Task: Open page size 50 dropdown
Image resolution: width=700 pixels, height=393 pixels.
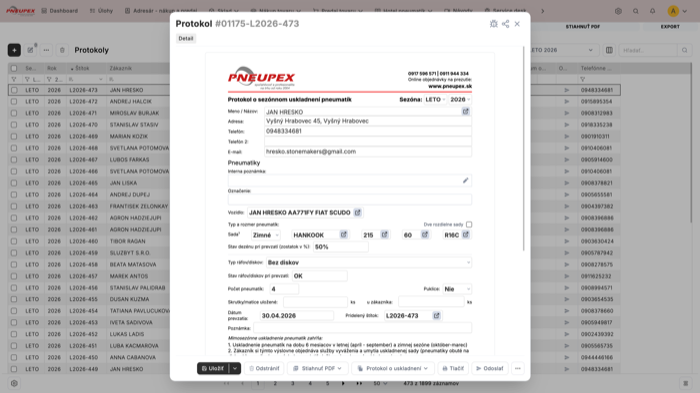Action: [380, 383]
